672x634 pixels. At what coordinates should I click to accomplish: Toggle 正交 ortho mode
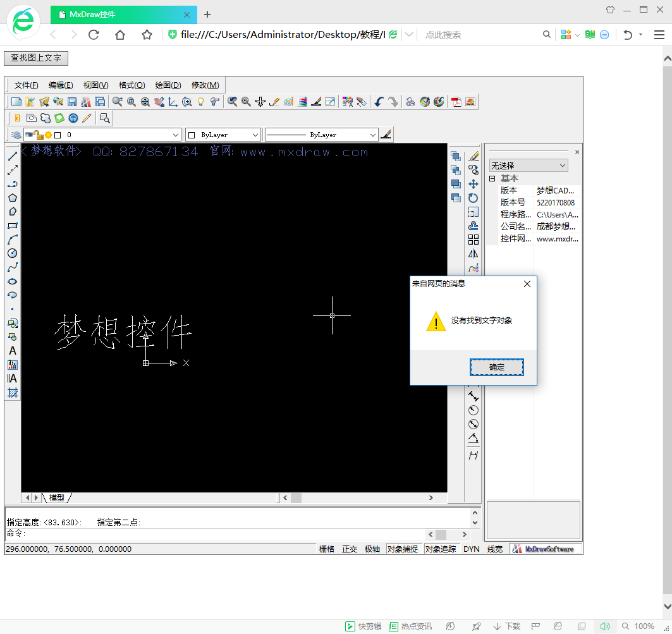tap(350, 549)
